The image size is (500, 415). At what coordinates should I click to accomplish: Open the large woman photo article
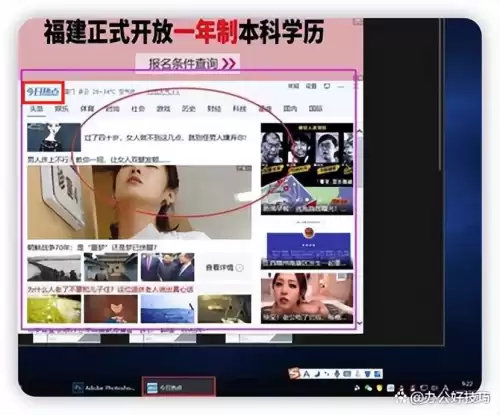(x=139, y=202)
